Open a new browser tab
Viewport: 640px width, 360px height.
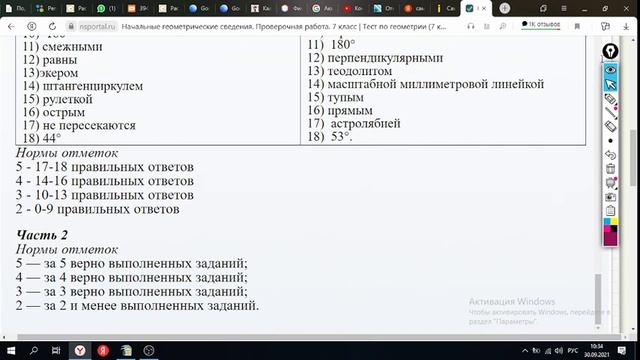505,8
